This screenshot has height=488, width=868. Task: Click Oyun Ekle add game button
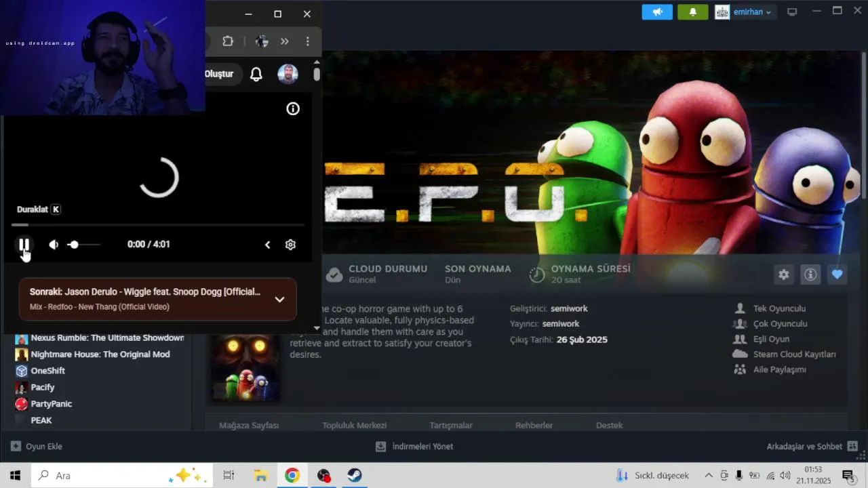[x=37, y=447]
